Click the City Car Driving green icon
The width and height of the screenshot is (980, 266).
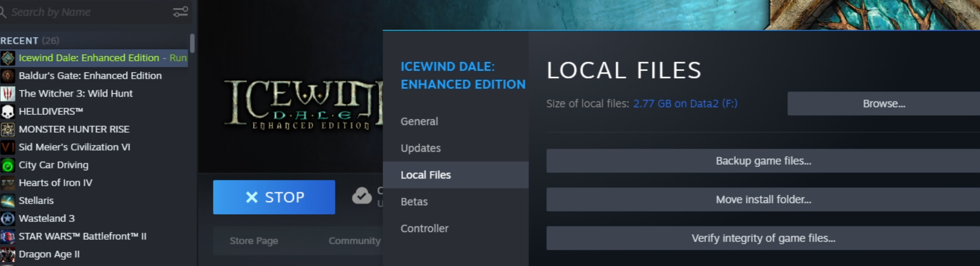[8, 165]
